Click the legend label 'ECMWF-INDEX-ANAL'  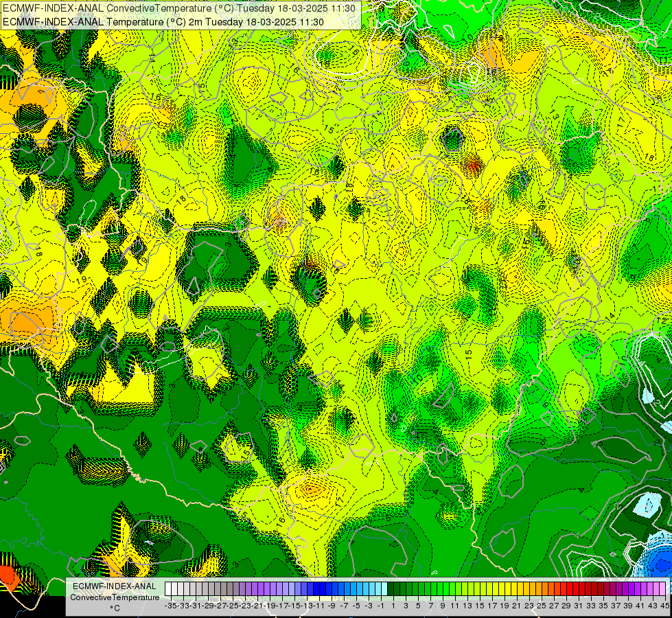(x=115, y=586)
